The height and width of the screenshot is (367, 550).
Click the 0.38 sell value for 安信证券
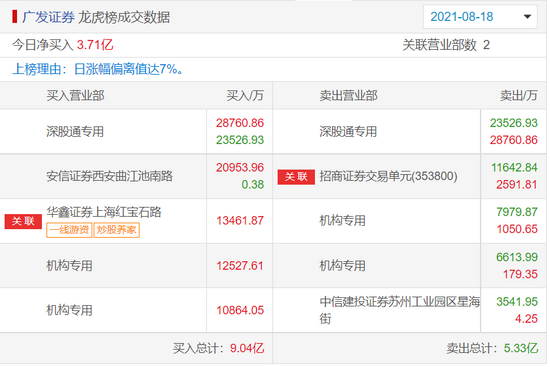coord(253,185)
